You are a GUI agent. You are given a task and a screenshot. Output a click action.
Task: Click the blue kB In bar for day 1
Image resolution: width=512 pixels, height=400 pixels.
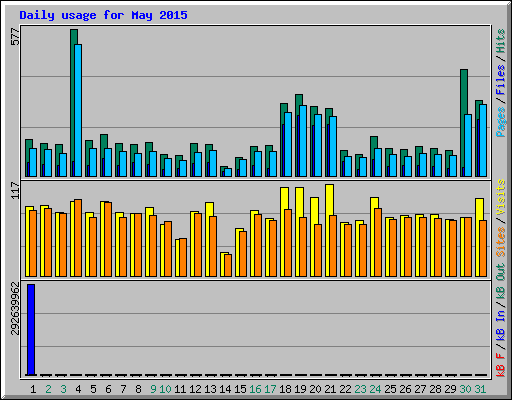pos(31,330)
